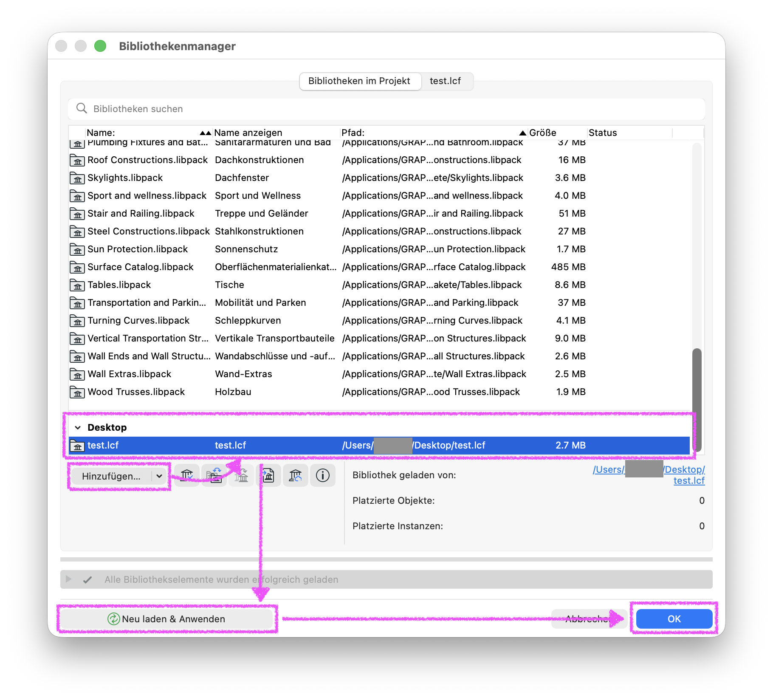This screenshot has height=700, width=773.
Task: Click the Skylights.libpack library icon
Action: coord(77,178)
